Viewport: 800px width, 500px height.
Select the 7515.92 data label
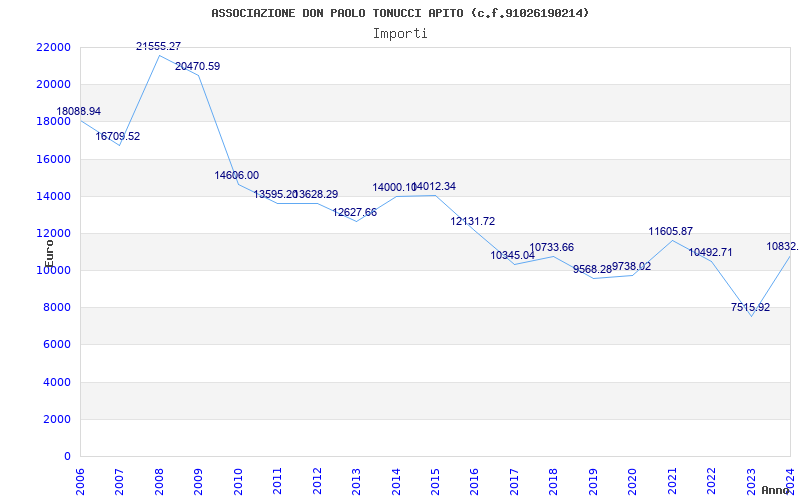pos(751,307)
